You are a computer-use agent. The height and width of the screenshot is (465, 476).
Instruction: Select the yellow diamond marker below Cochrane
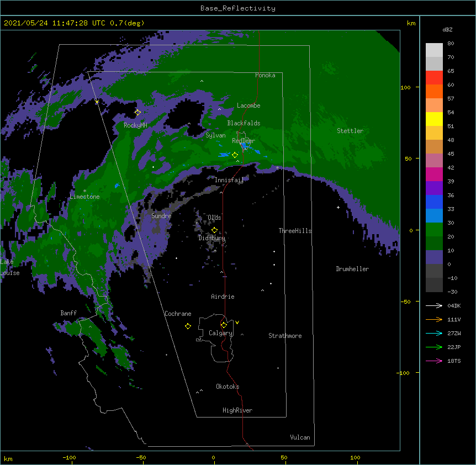point(188,326)
